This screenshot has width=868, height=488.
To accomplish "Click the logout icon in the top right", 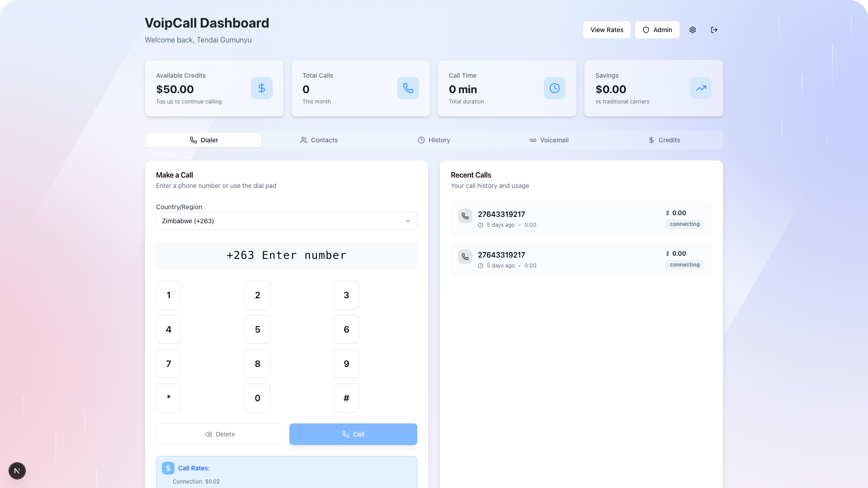I will [x=714, y=29].
